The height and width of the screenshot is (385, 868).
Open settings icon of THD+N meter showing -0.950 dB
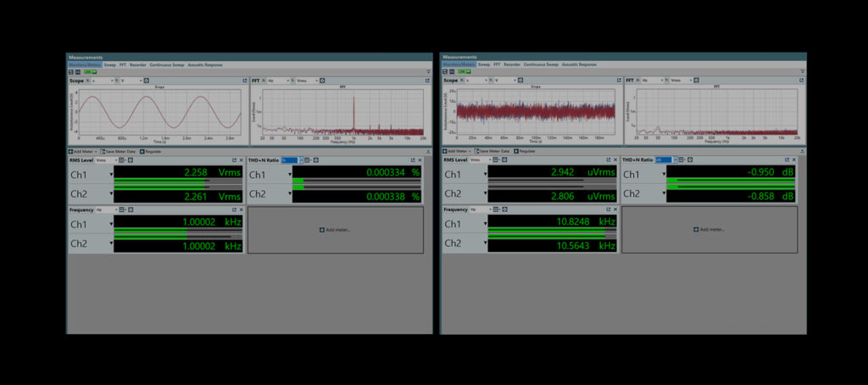click(x=690, y=160)
